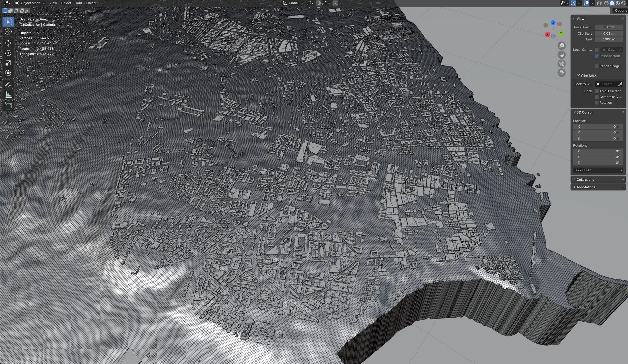Enable Camera to View lock checkbox

pos(597,97)
